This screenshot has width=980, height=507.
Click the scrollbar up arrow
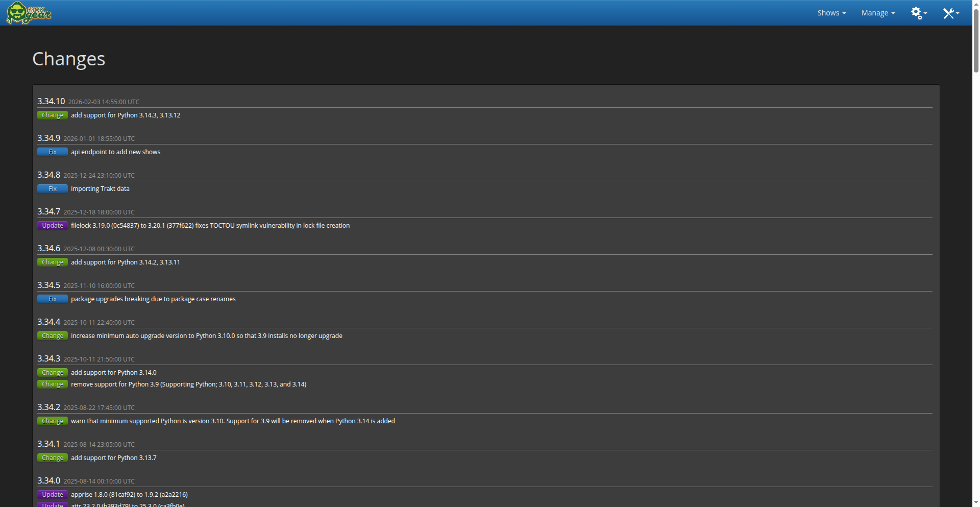(976, 4)
